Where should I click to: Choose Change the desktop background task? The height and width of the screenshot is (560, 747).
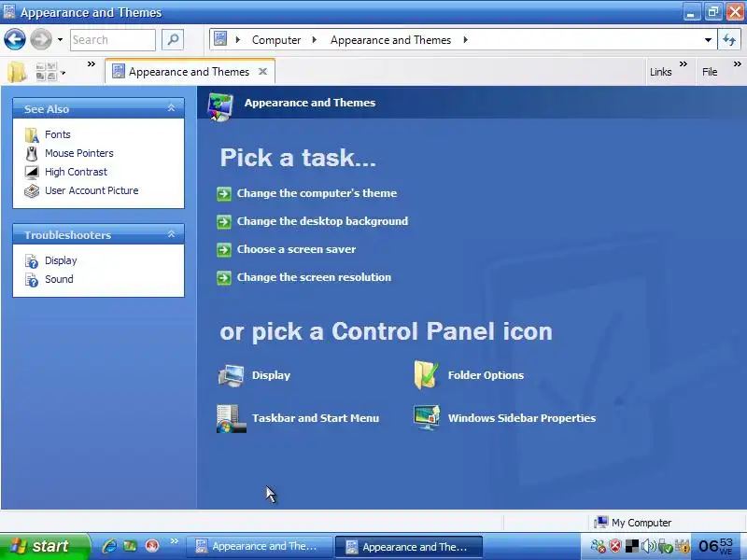click(322, 221)
